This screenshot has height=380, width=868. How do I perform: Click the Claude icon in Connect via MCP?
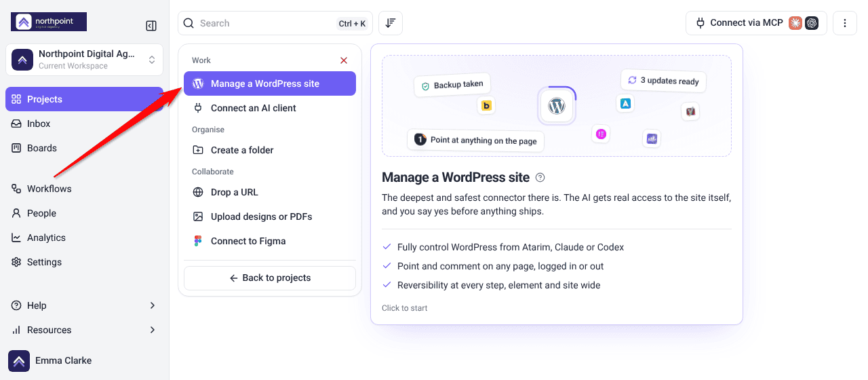pos(795,23)
